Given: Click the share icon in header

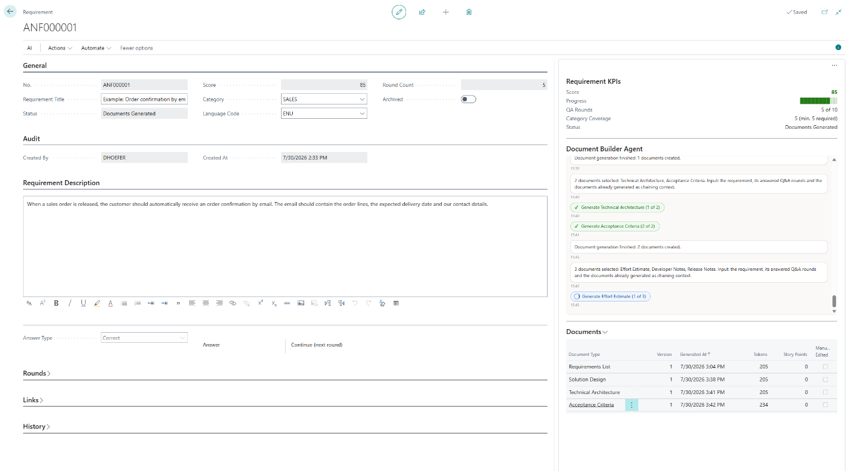Looking at the screenshot, I should click(x=422, y=12).
